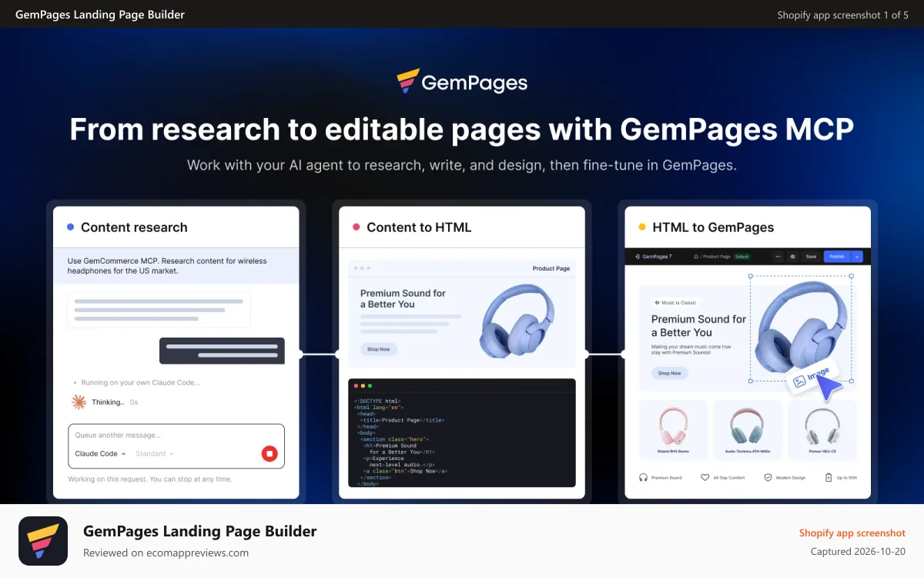Click 'Captured 2026-10-20' text
Screen dimensions: 924x578
coord(858,552)
